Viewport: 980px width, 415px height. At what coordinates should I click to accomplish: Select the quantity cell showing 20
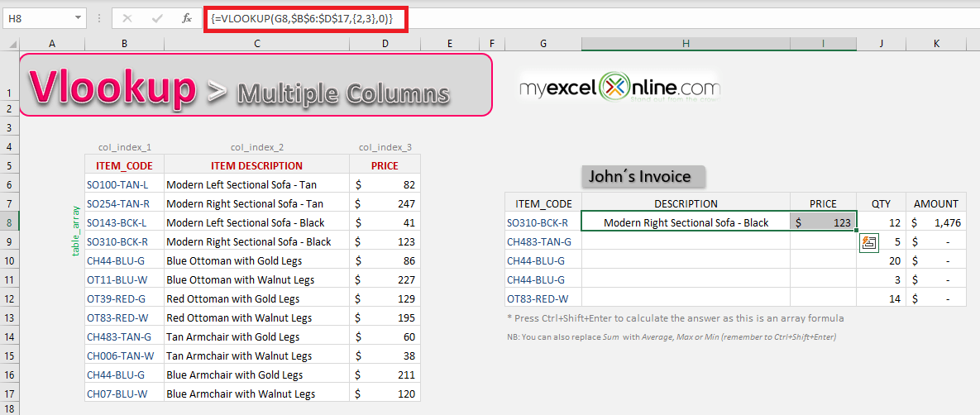[881, 260]
